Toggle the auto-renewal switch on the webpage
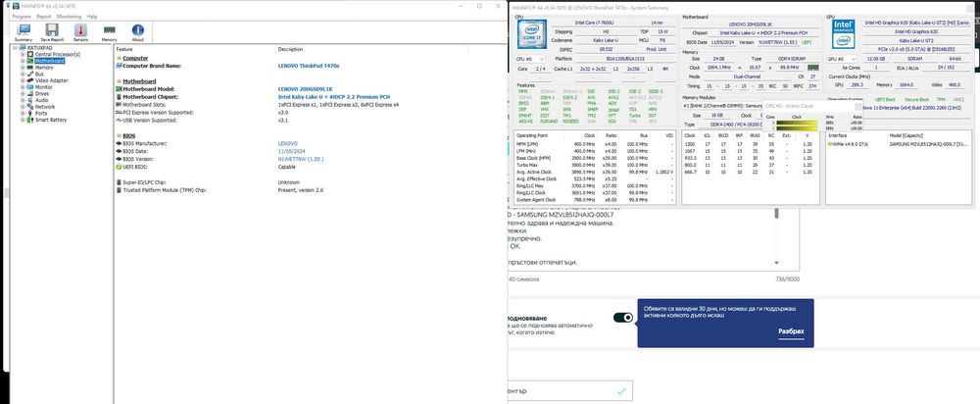Screen dimensions: 980x404 623,318
